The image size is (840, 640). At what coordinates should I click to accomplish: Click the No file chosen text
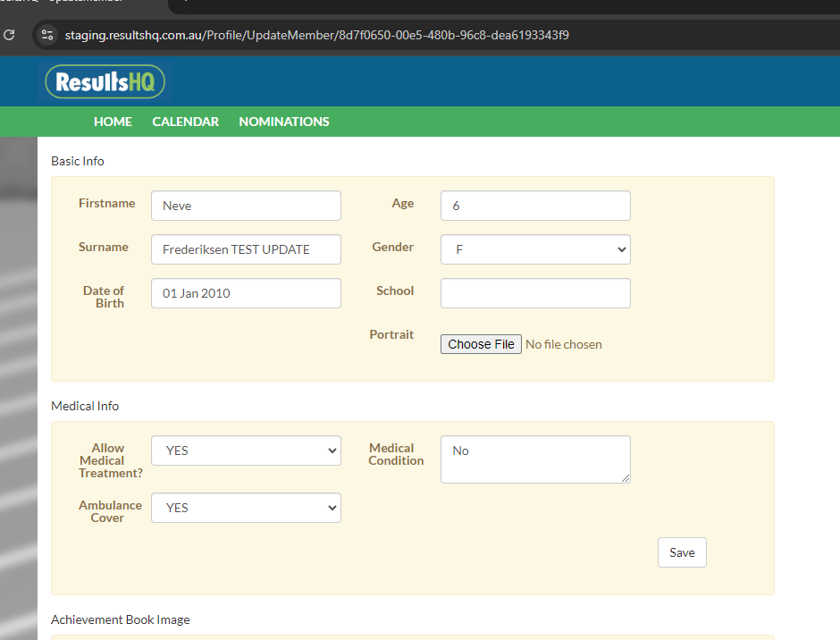pyautogui.click(x=564, y=344)
